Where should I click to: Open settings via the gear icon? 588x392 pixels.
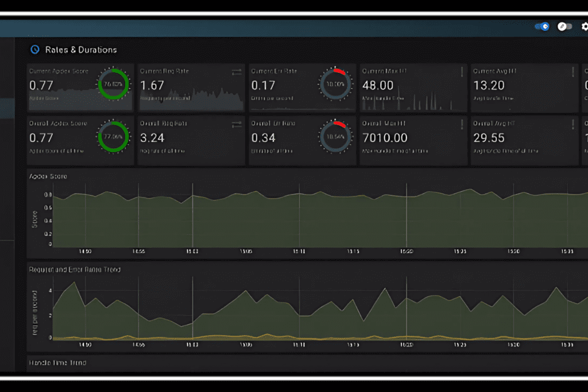585,26
